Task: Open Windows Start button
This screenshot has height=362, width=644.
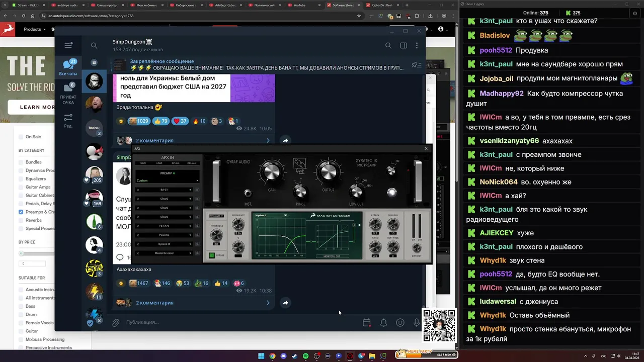Action: [x=261, y=356]
